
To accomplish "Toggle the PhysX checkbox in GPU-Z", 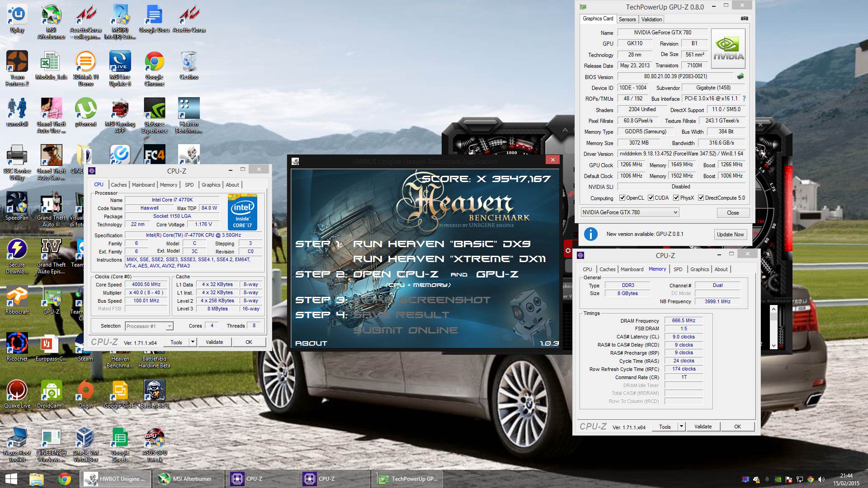I will 676,198.
